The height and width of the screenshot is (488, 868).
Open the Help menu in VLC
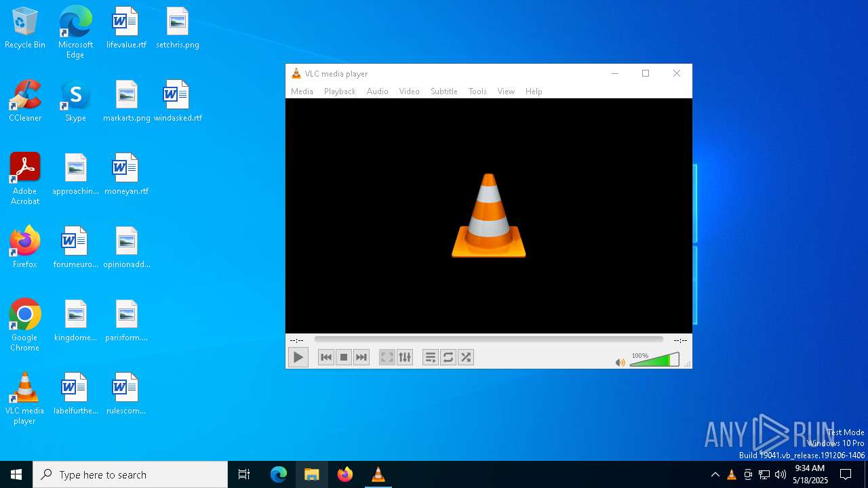(534, 91)
